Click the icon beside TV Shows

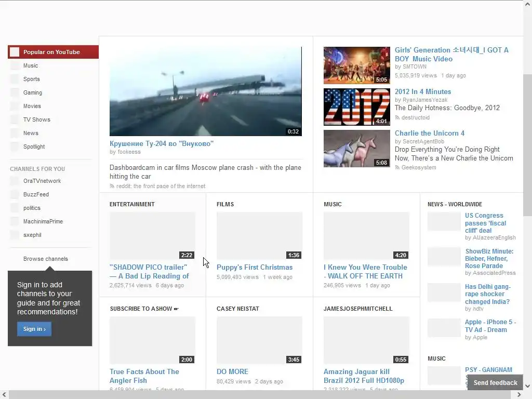point(15,120)
